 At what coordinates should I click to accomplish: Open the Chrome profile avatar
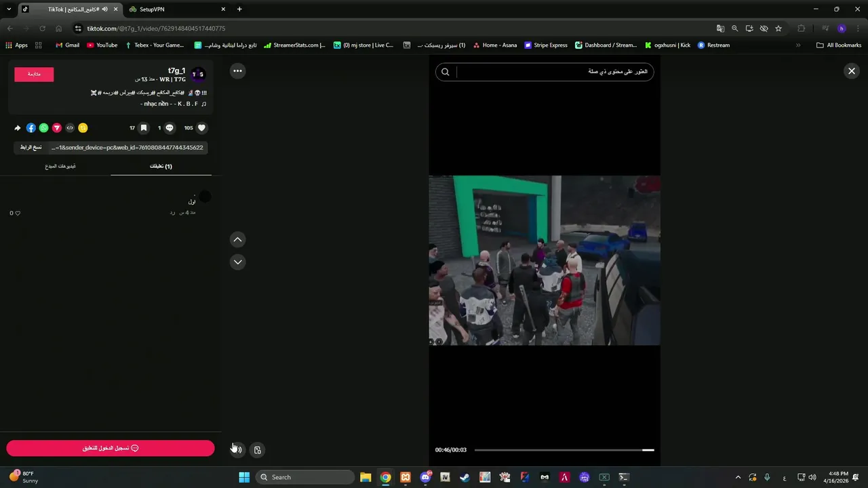click(x=842, y=28)
